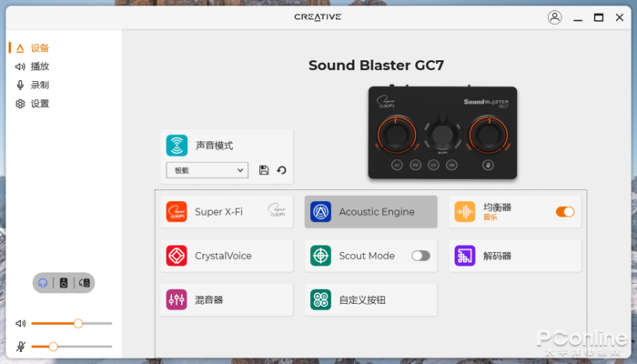Enable the Scout Mode switch
The image size is (637, 364).
420,256
